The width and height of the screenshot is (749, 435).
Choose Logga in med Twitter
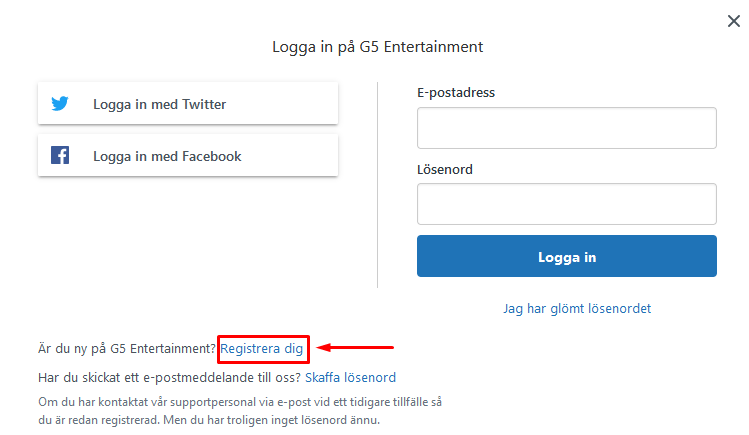[188, 104]
